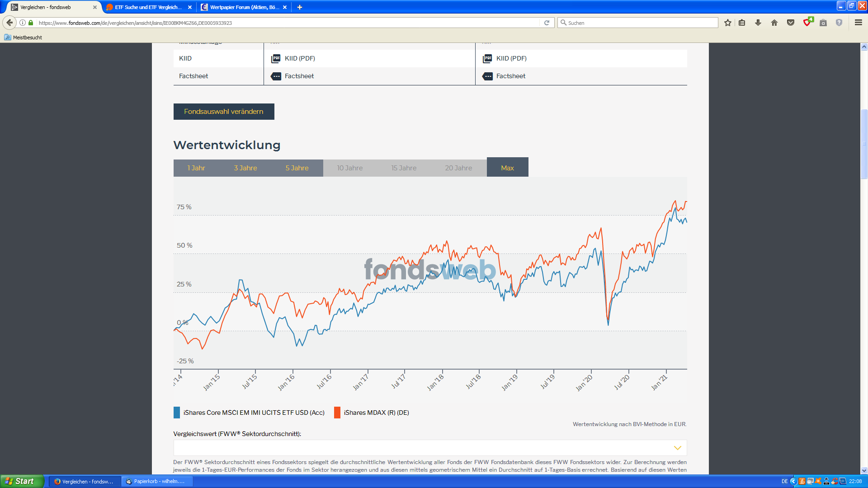Select the 1 Jahr time range

[196, 168]
